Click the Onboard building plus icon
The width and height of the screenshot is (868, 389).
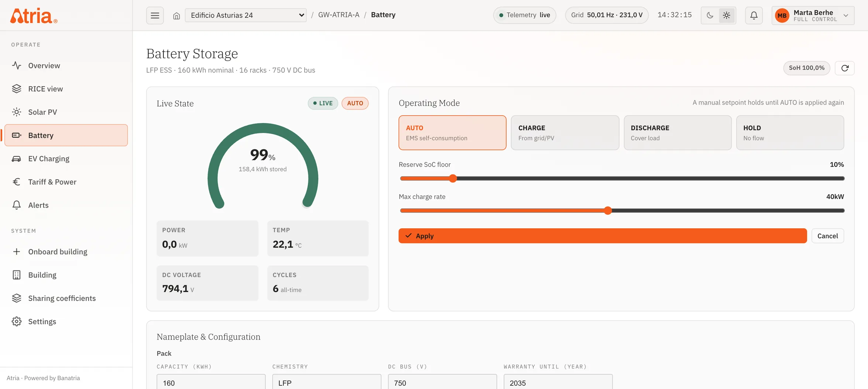click(x=17, y=252)
